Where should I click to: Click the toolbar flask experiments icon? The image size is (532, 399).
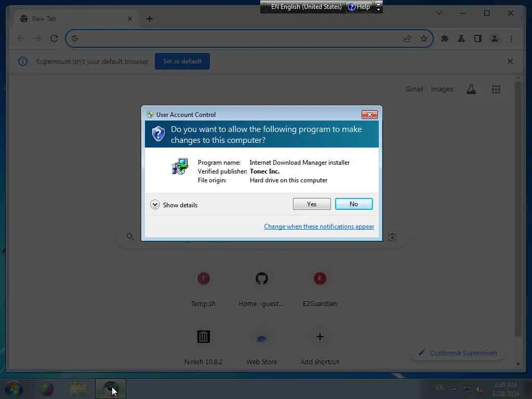click(x=461, y=38)
